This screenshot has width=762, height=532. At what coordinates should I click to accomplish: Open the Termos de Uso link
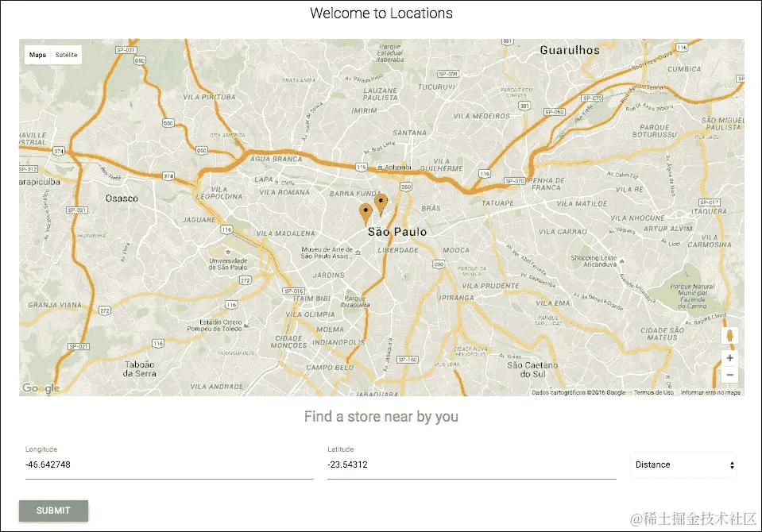[x=654, y=392]
